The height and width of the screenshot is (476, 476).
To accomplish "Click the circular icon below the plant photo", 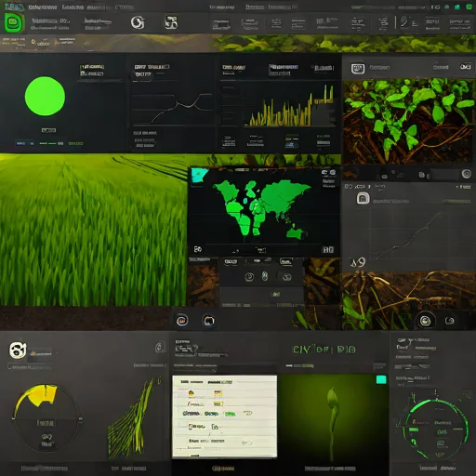I will 467,174.
